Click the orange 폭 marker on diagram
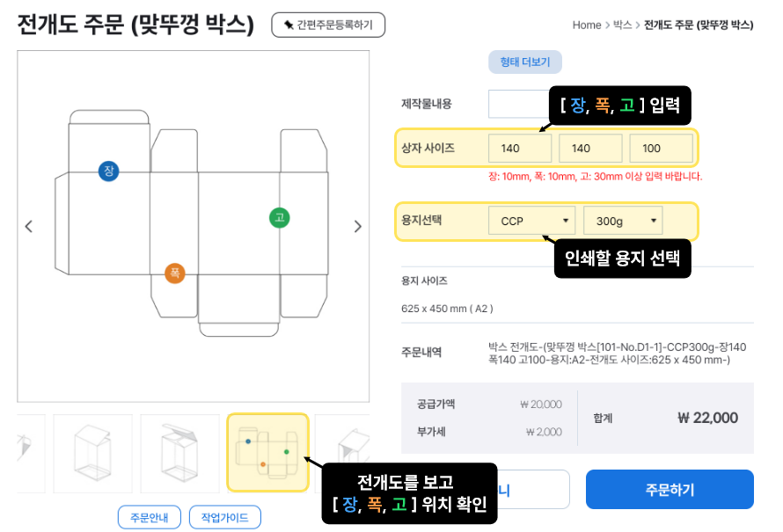This screenshot has width=783, height=532. point(175,273)
